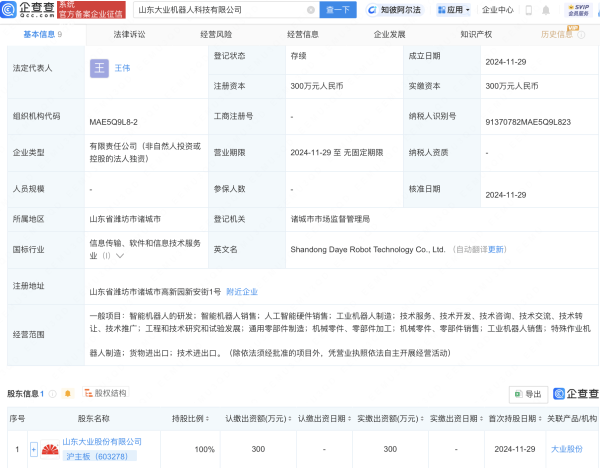Switch to 企业发展 tab
This screenshot has width=600, height=468.
coord(390,34)
